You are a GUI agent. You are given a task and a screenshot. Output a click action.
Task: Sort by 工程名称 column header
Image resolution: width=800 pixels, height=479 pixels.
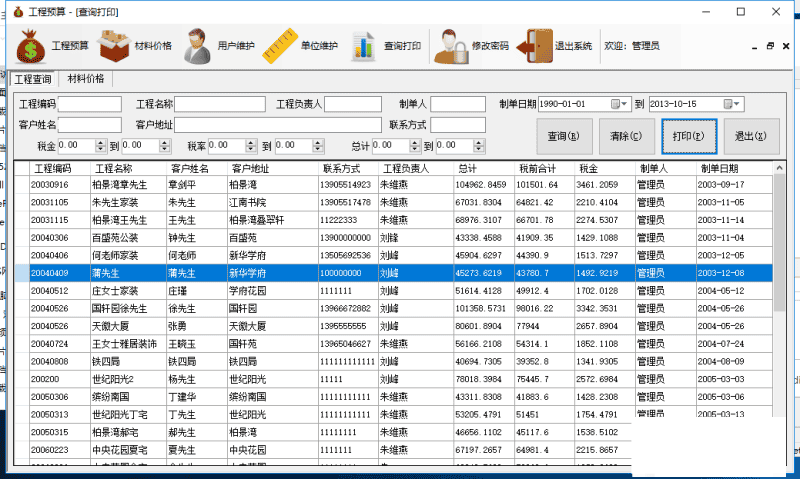tap(129, 168)
